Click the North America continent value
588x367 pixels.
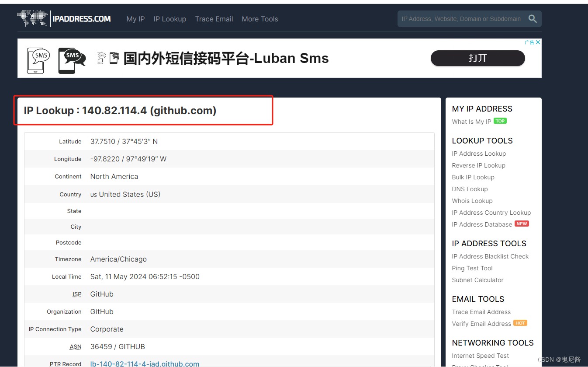[x=114, y=176]
